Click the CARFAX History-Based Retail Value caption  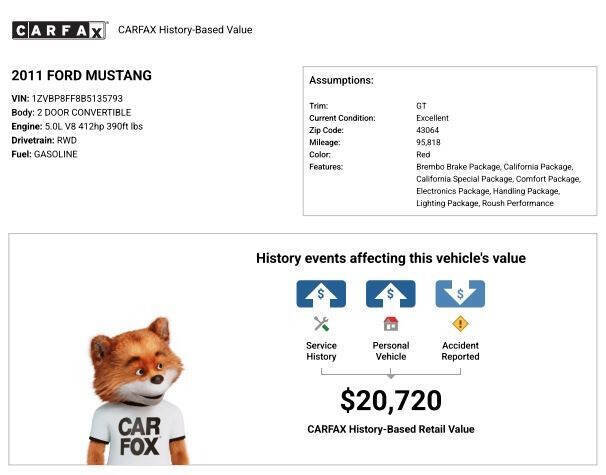[390, 429]
